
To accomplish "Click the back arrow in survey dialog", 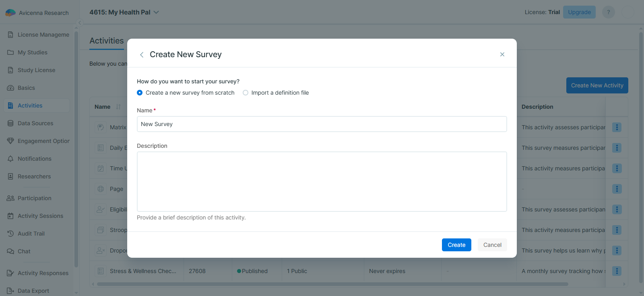I will point(142,55).
